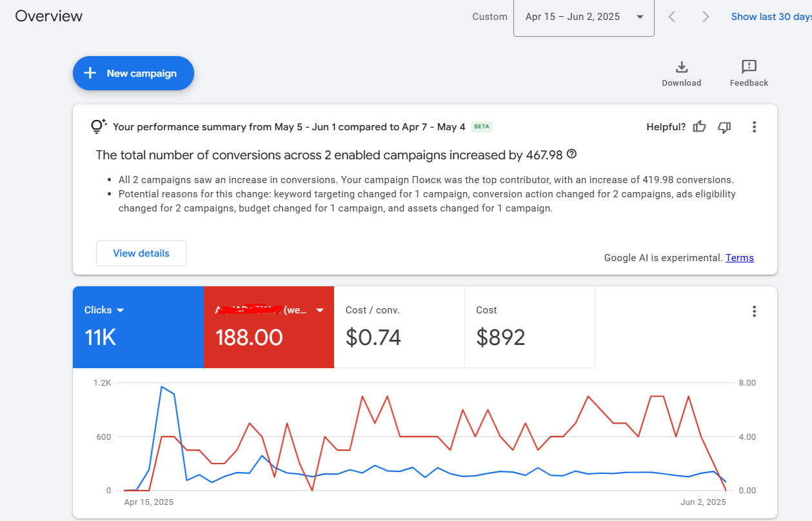This screenshot has width=812, height=521.
Task: Open the chart card three-dot menu
Action: pyautogui.click(x=754, y=311)
